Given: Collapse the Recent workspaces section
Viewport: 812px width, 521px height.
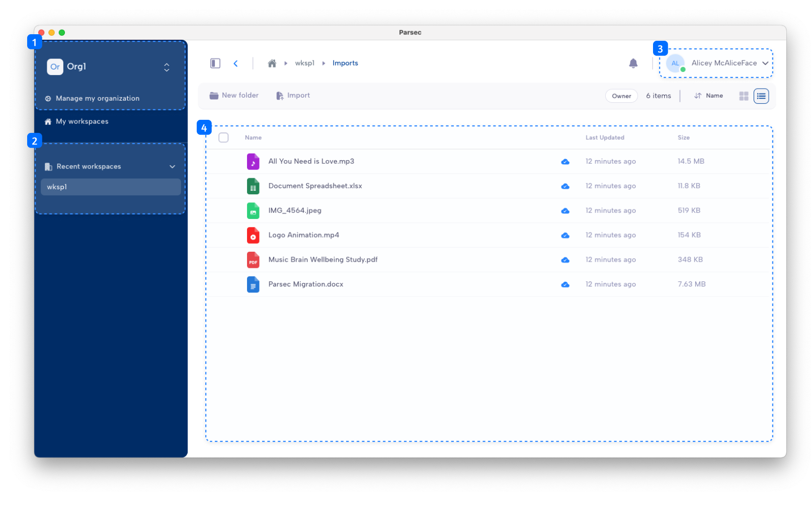Looking at the screenshot, I should [x=173, y=167].
